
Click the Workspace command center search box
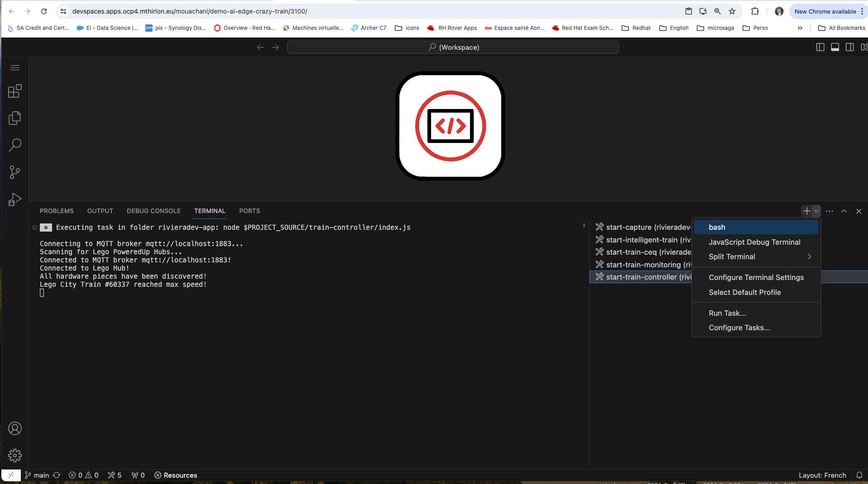click(x=453, y=47)
